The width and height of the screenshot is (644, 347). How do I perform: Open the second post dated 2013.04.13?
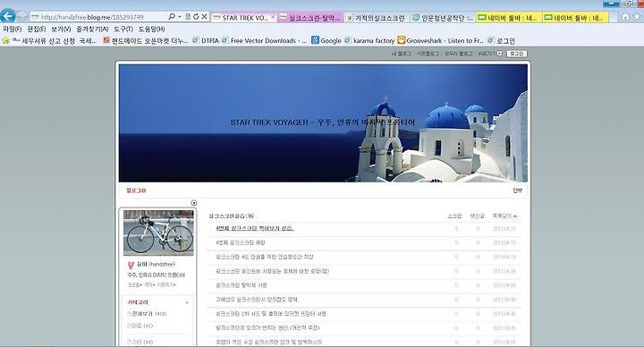tap(241, 242)
